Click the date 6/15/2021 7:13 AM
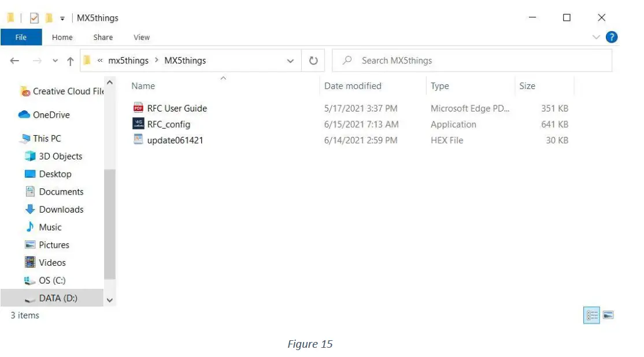This screenshot has height=357, width=644. click(x=361, y=124)
